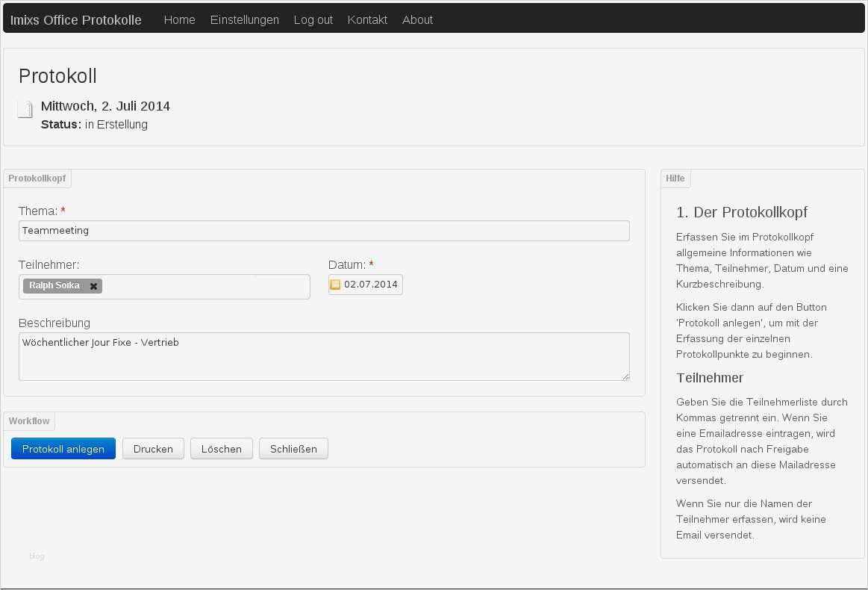The image size is (868, 590).
Task: Click the Datum field showing 02.07.2014
Action: 366,285
